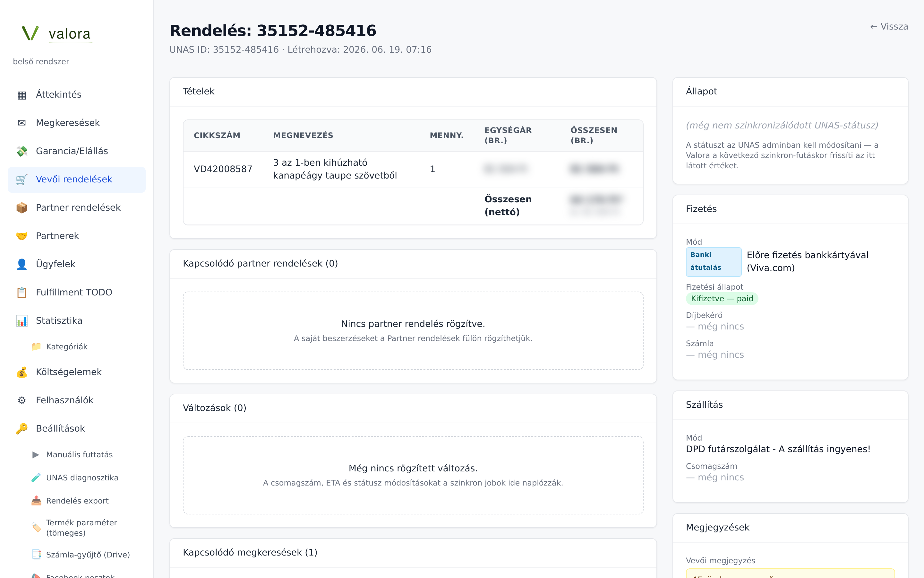Click the Ügyfelek person icon
The width and height of the screenshot is (924, 578).
(x=22, y=264)
